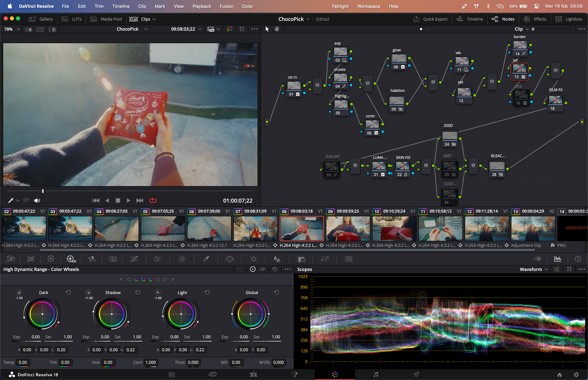Open the Key palette
This screenshot has width=588, height=380.
coord(301,259)
